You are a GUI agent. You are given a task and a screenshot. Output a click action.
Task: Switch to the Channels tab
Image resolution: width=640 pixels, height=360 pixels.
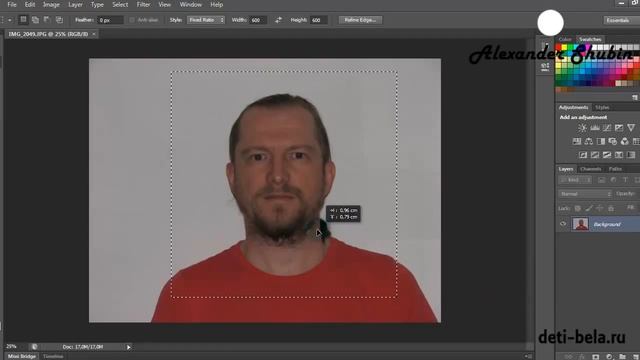[x=591, y=169]
